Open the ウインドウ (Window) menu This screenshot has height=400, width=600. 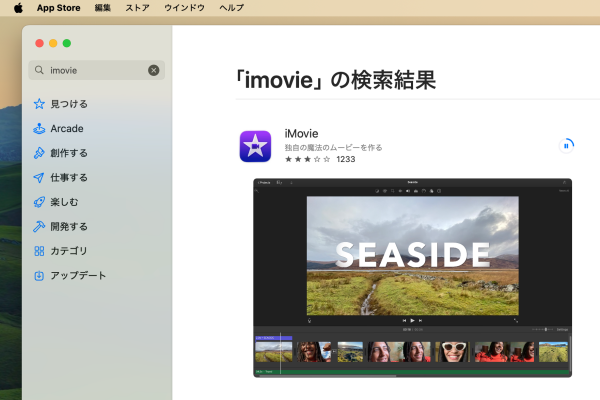point(184,7)
